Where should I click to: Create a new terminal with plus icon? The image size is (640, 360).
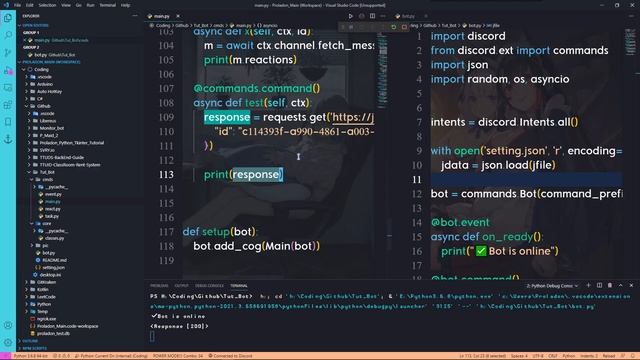pyautogui.click(x=588, y=285)
